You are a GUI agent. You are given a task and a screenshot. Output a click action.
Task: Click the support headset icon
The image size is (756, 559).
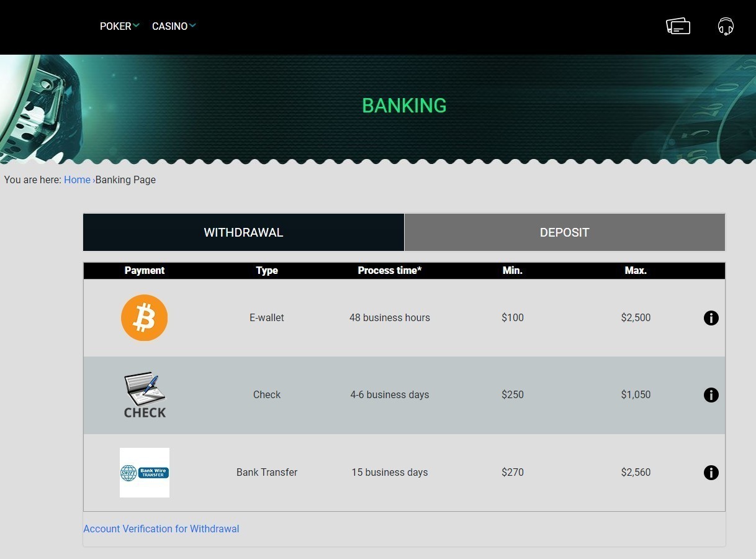(725, 26)
